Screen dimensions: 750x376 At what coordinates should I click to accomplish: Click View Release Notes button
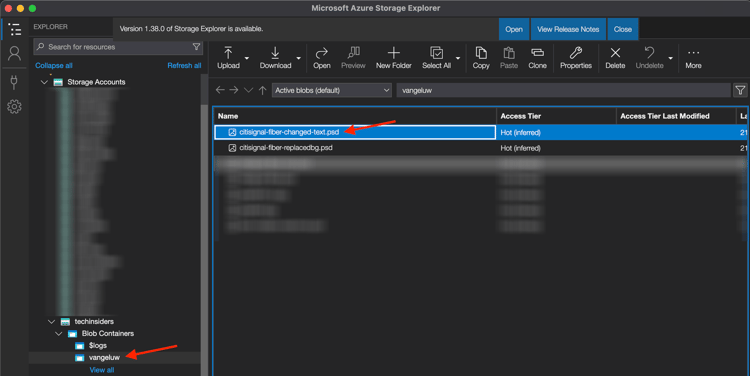[x=568, y=29]
